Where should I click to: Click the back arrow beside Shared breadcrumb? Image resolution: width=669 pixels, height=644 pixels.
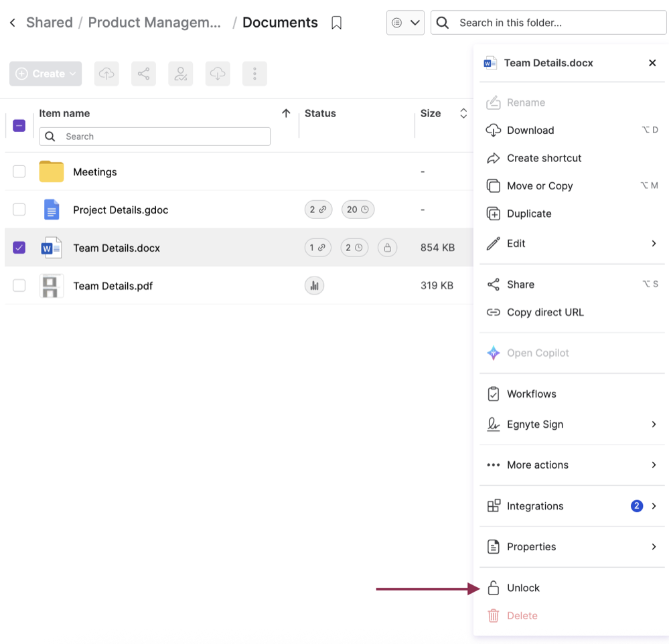coord(13,23)
